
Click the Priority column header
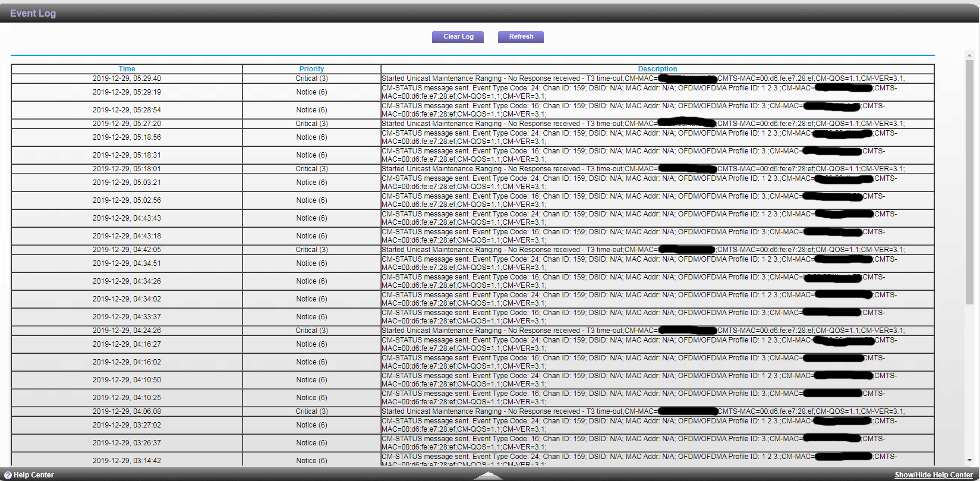[311, 69]
